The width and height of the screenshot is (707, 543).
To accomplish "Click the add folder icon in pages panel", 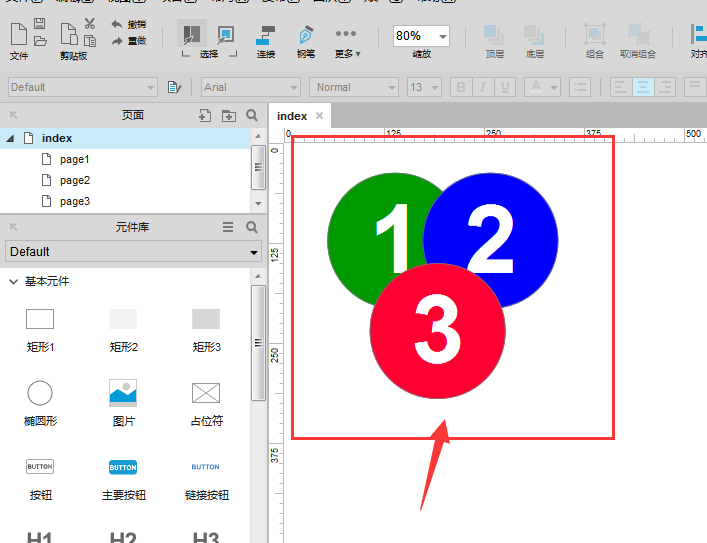I will 229,116.
